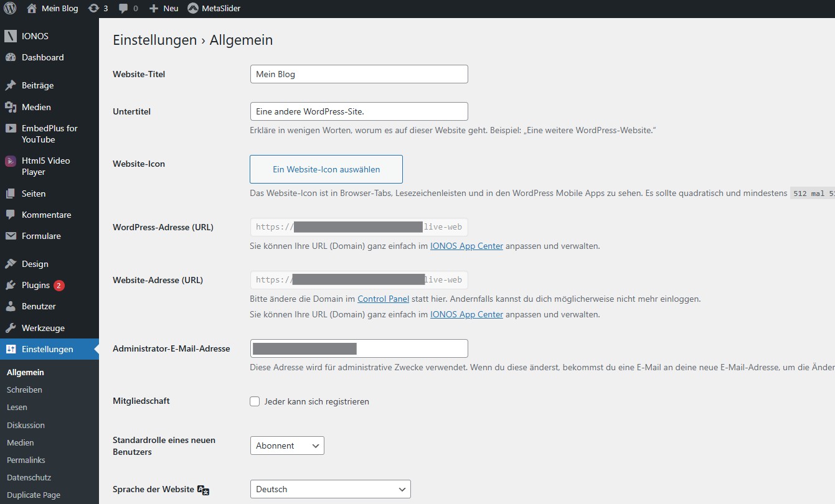Click the Neu label in admin bar

pos(171,8)
